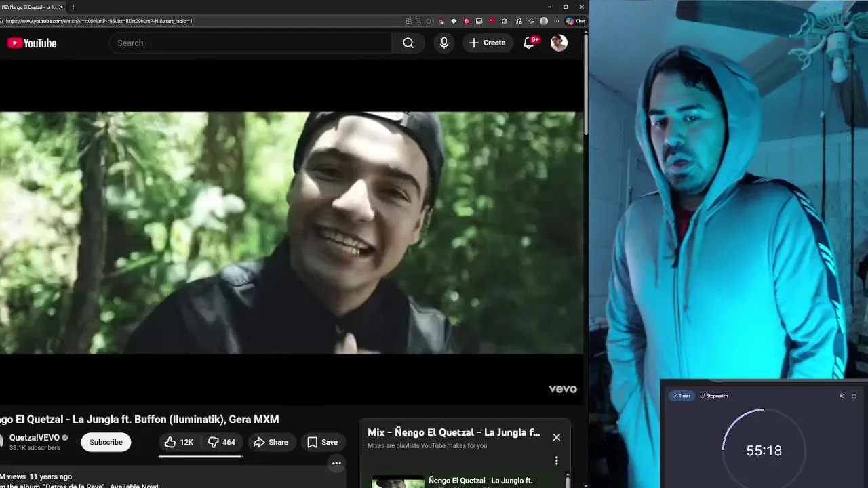Screen dimensions: 868x488
Task: Open split screen icon in address bar
Action: tap(408, 21)
